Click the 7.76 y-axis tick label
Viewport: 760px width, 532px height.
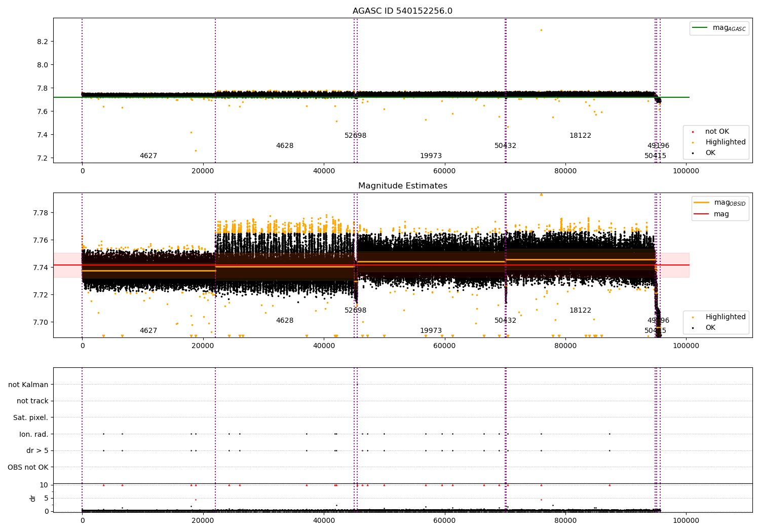pyautogui.click(x=41, y=240)
